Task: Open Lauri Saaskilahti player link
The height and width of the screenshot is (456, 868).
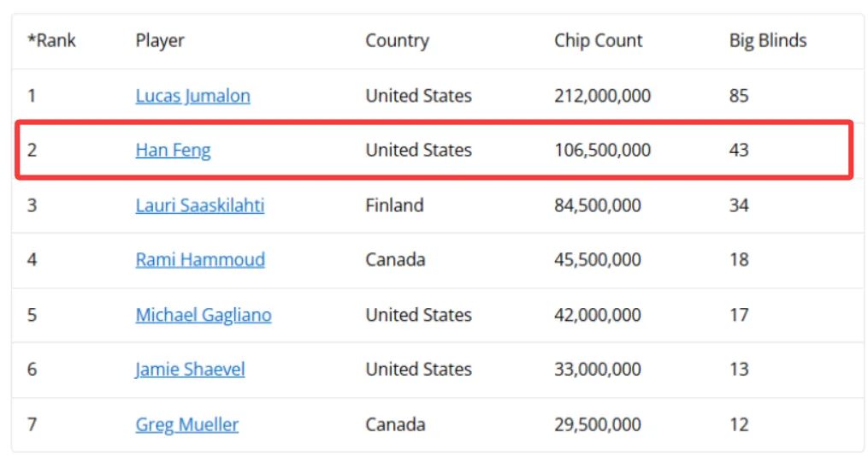Action: pos(200,205)
